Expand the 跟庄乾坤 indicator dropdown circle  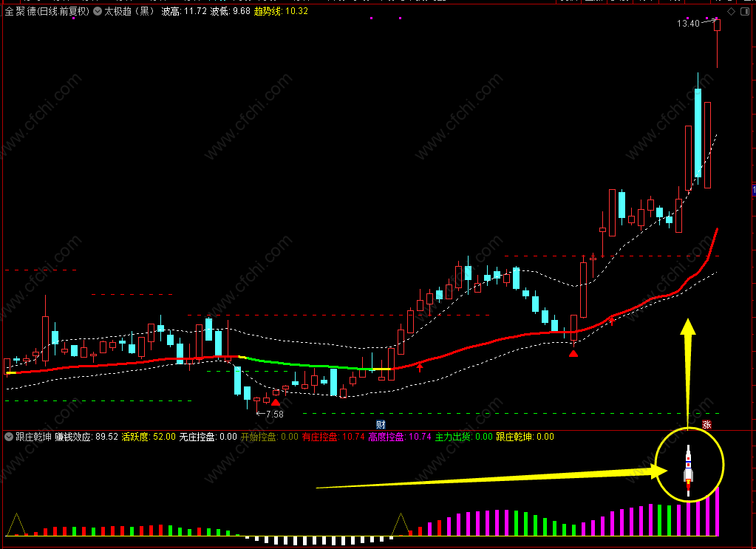point(9,437)
